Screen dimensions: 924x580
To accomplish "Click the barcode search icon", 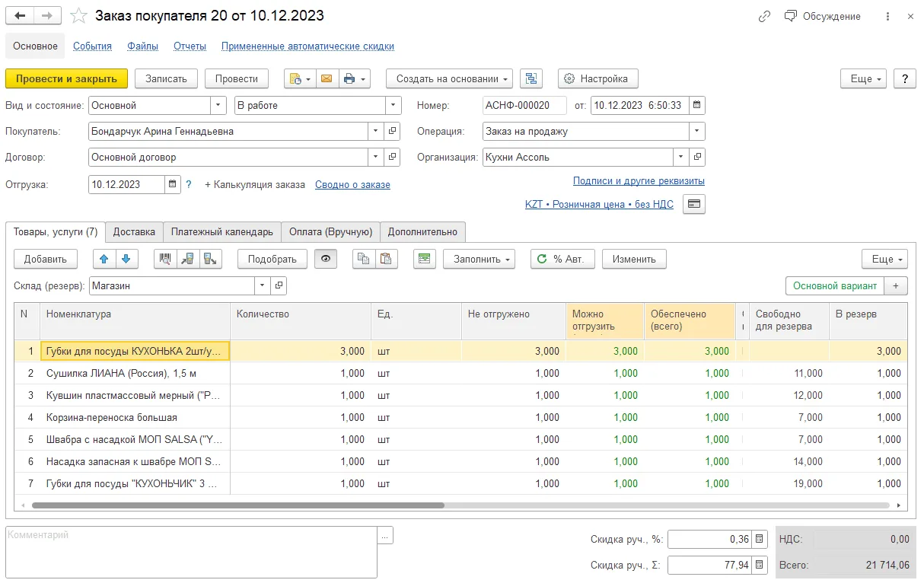I will [165, 259].
